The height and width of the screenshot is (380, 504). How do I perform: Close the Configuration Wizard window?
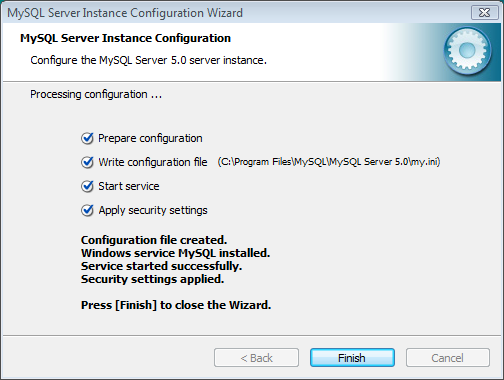click(x=484, y=13)
